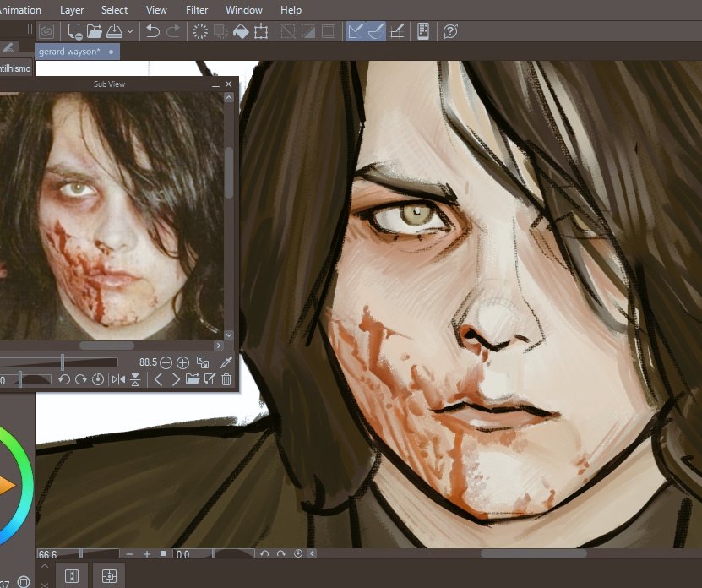The image size is (702, 588).
Task: Rotate the canvas right
Action: (x=281, y=554)
